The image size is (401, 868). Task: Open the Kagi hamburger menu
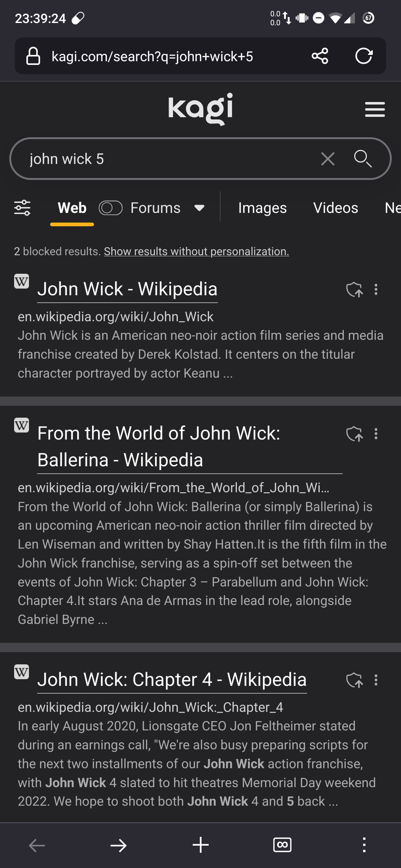pos(375,109)
